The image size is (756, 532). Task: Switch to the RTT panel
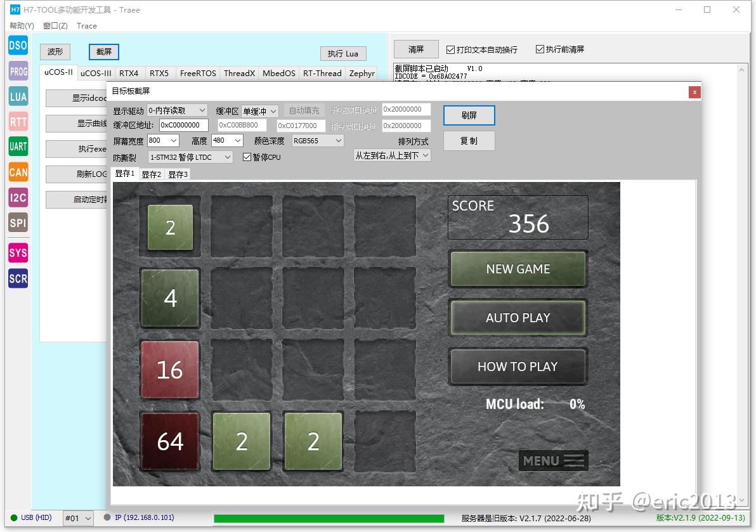pyautogui.click(x=17, y=121)
